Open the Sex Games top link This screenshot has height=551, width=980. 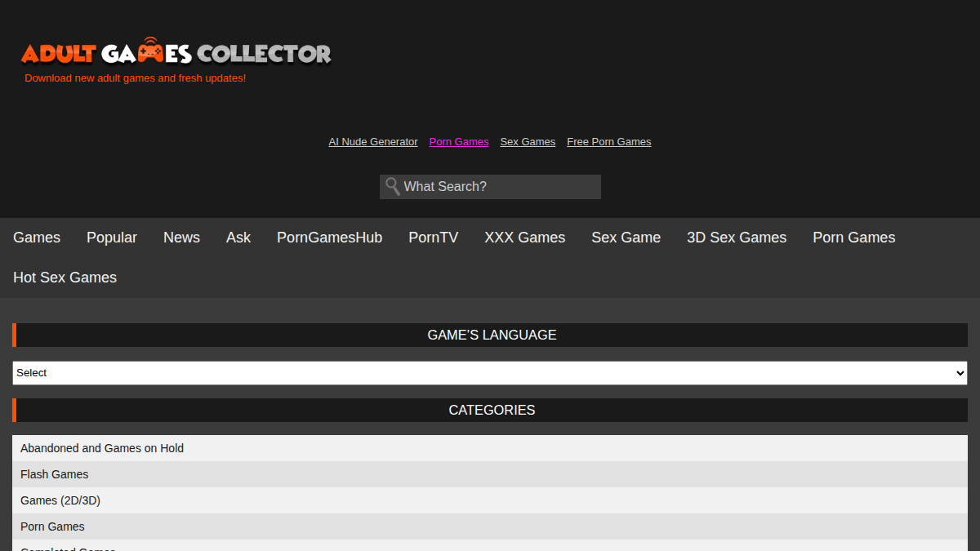tap(528, 142)
